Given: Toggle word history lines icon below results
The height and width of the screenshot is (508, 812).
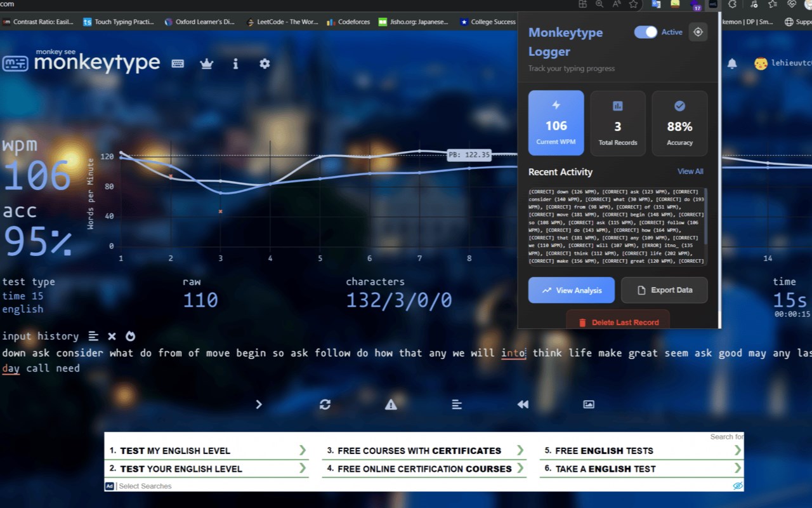Looking at the screenshot, I should click(x=457, y=404).
